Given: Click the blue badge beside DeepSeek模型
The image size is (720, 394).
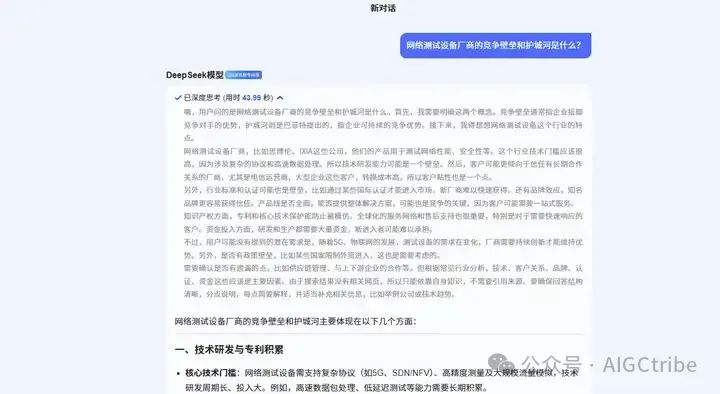Looking at the screenshot, I should (243, 75).
